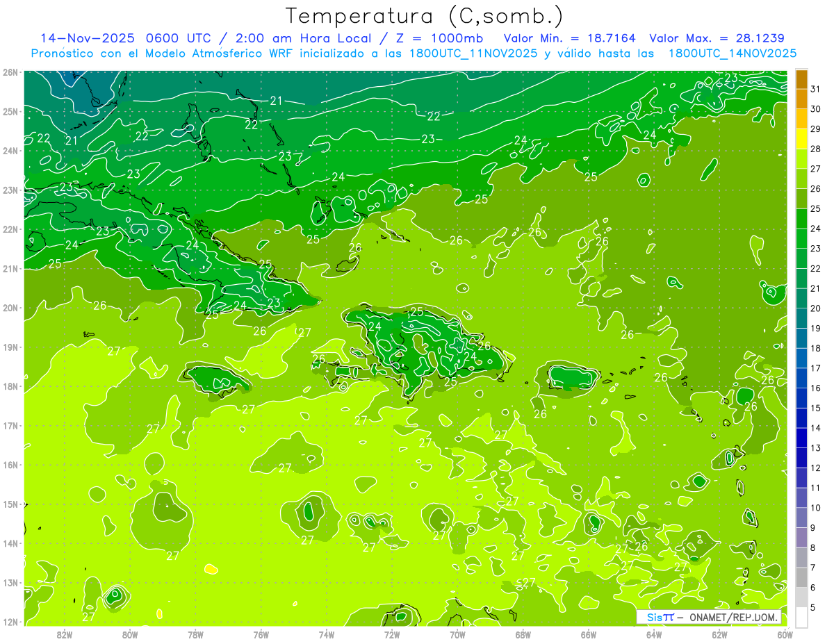Viewport: 834px width, 644px height.
Task: Pick the yellow swatch between 28 and 29
Action: pyautogui.click(x=801, y=139)
